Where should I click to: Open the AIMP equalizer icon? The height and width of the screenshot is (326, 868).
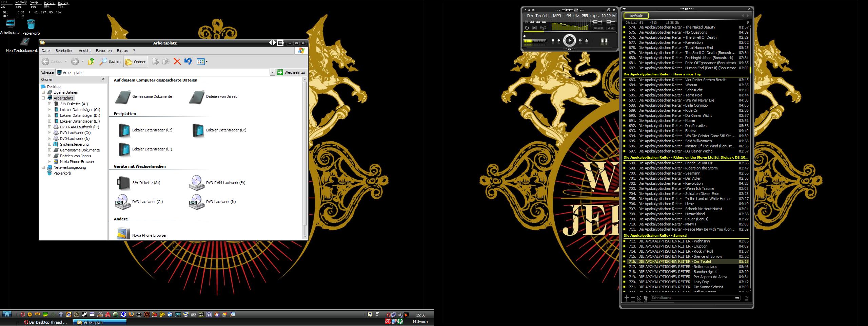(604, 41)
